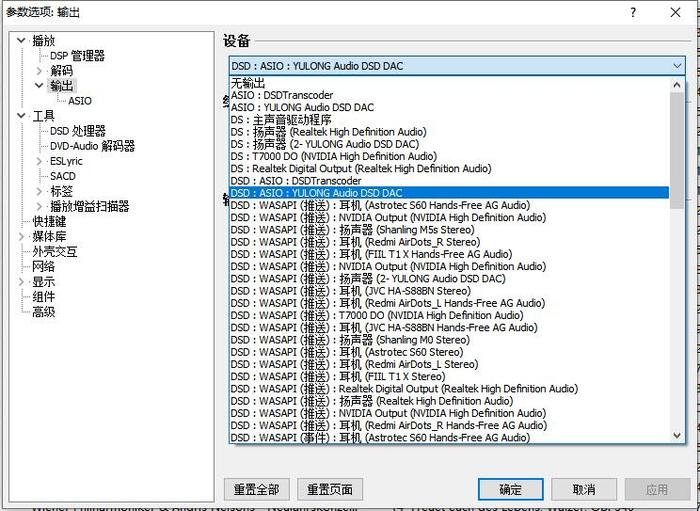Open 外壳交互 preferences page

(54, 252)
